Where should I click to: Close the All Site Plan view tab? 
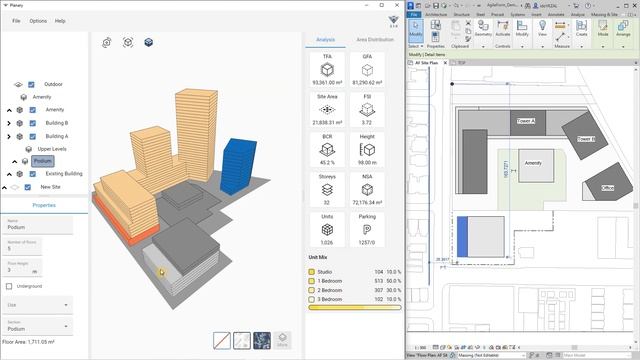(x=445, y=63)
